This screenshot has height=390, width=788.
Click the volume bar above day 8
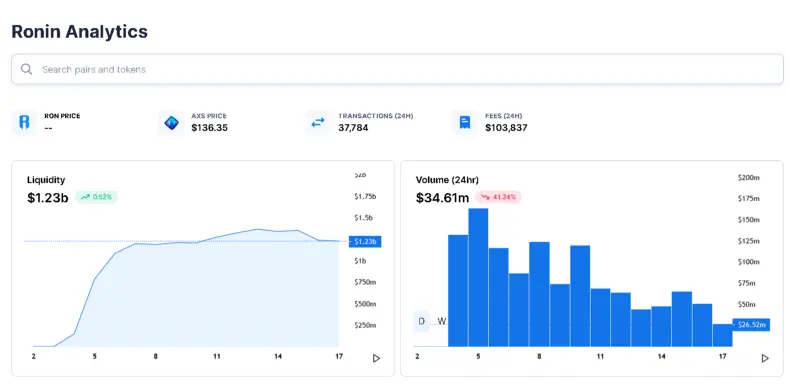point(539,294)
